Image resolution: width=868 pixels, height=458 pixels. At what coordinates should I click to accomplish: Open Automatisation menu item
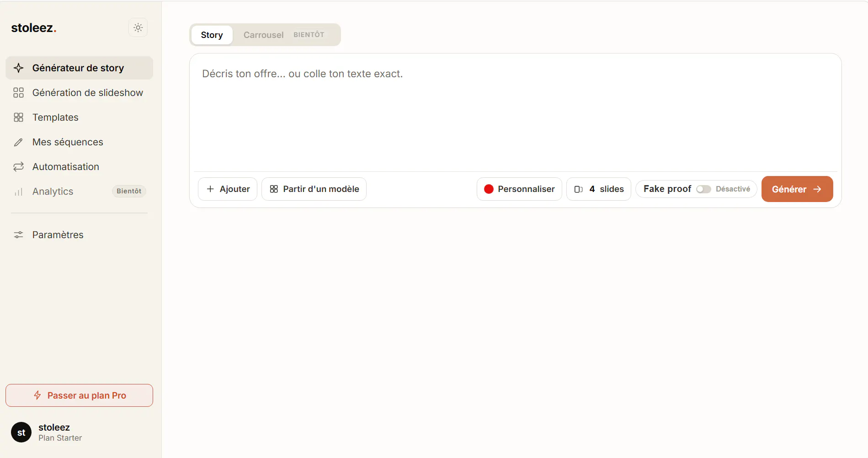[80, 167]
